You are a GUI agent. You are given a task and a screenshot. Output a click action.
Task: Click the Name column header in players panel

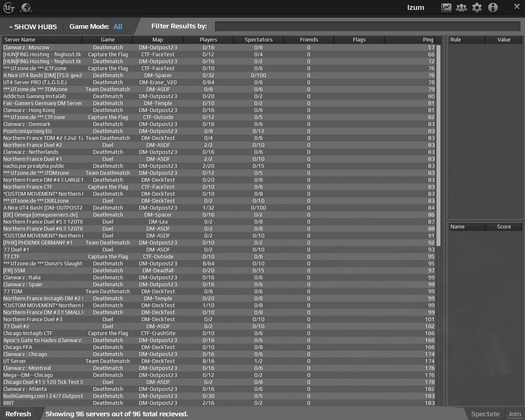[x=466, y=227]
